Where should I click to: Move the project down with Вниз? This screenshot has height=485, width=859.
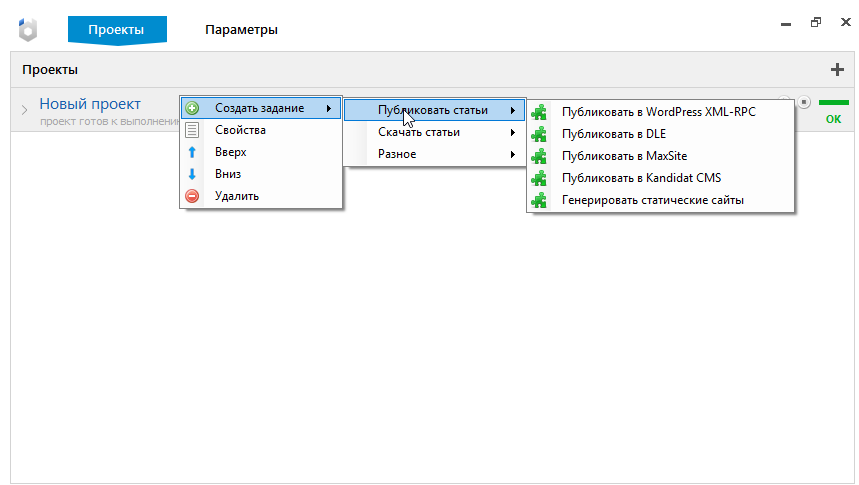261,174
